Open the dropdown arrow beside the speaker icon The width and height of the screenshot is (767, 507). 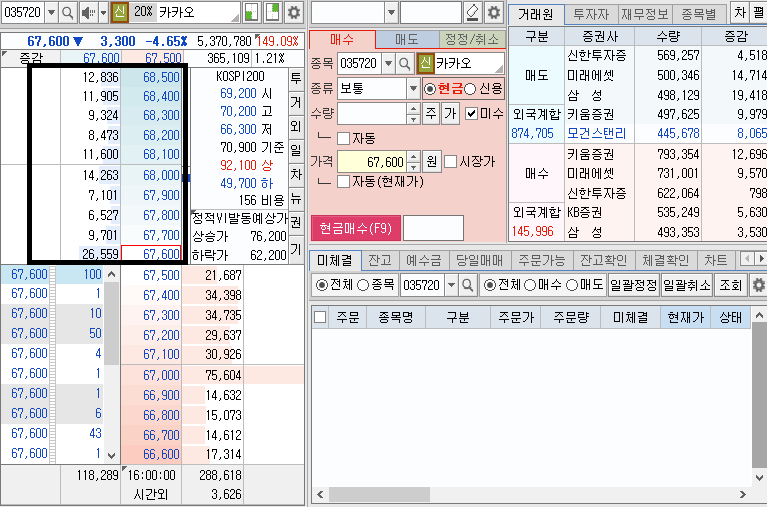[103, 13]
